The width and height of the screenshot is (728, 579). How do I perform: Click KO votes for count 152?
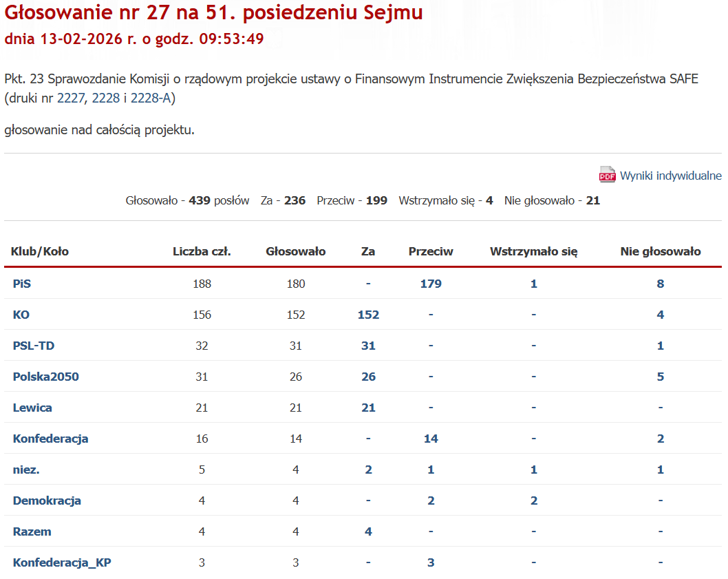368,314
